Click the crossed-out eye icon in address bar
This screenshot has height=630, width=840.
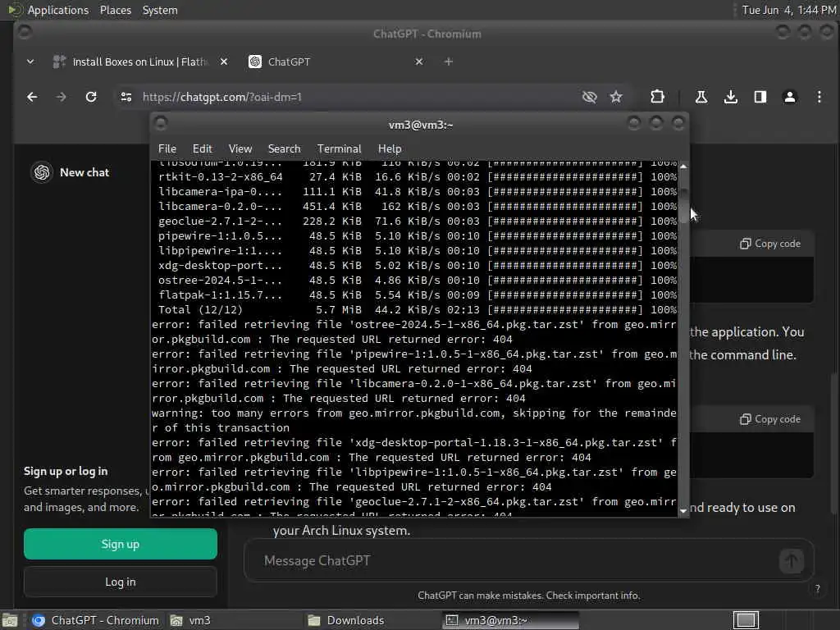[x=589, y=97]
